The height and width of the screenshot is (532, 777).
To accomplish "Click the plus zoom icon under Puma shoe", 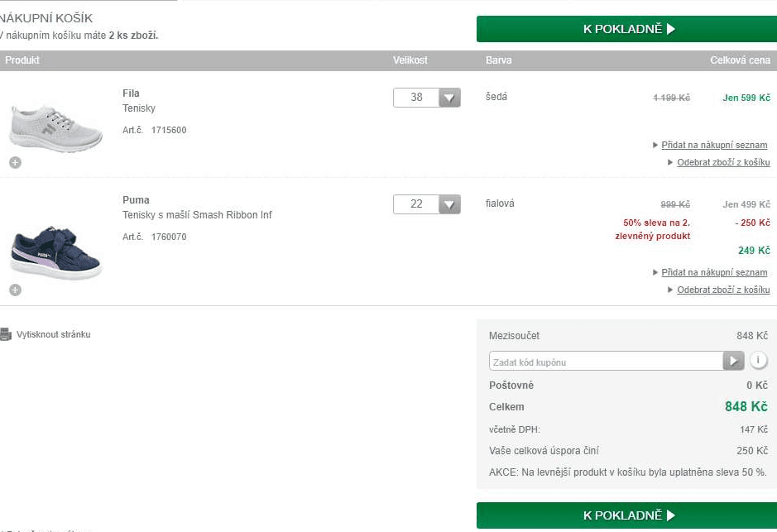I will [x=16, y=290].
